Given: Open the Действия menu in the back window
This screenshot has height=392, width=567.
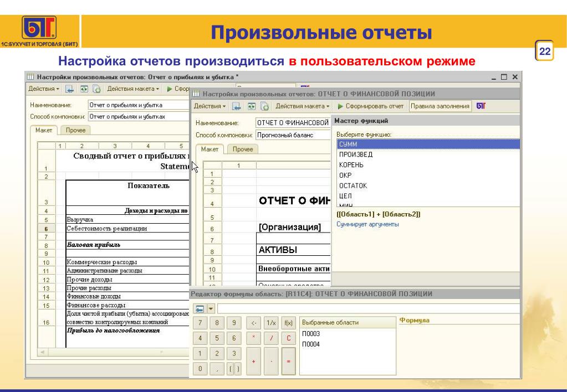Looking at the screenshot, I should [x=43, y=89].
